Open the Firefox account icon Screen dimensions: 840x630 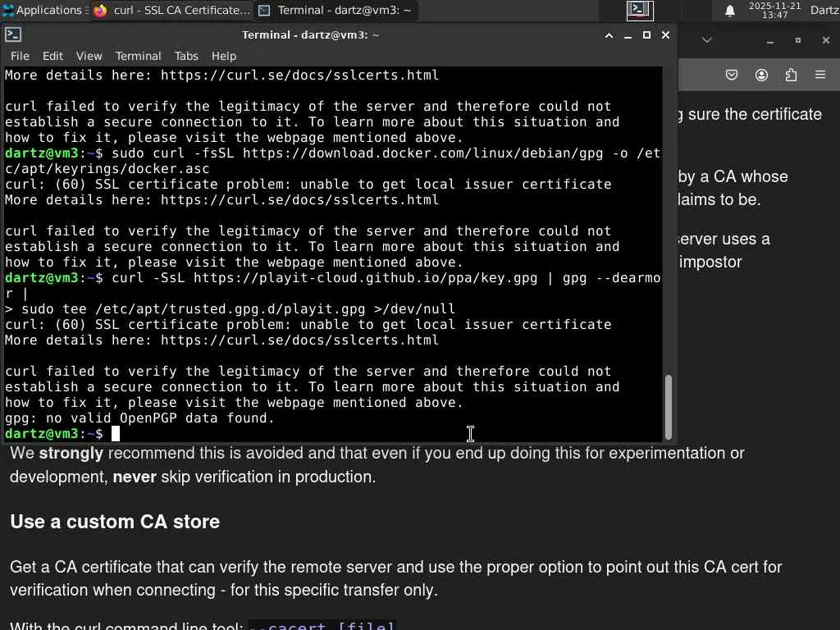tap(761, 75)
